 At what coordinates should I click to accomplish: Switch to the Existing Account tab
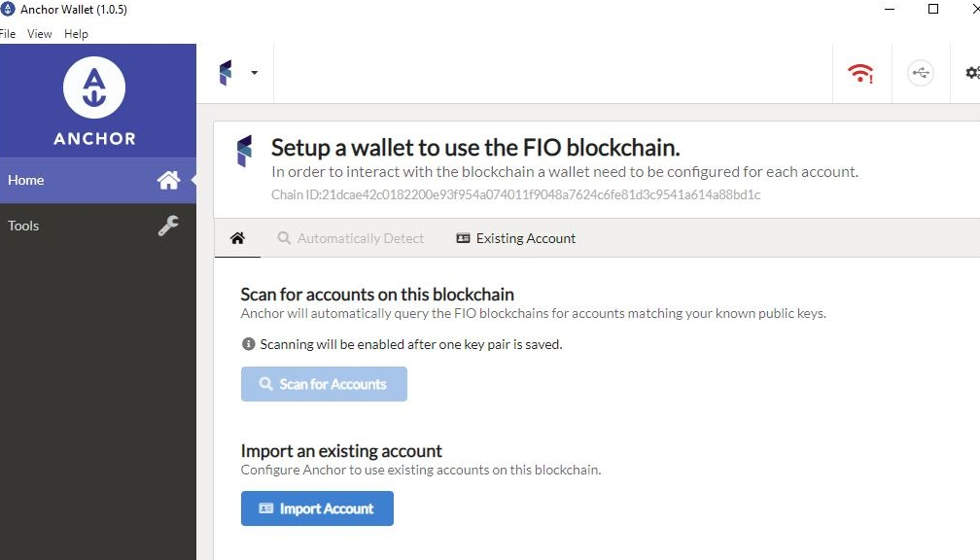click(x=515, y=238)
